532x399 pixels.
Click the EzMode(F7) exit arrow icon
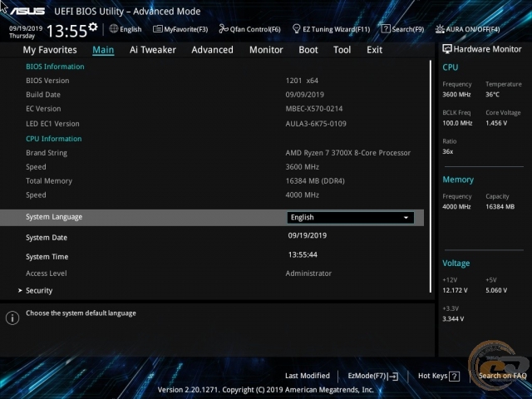(393, 376)
